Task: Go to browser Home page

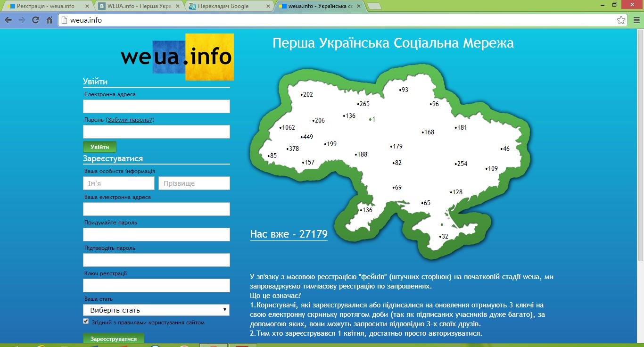Action: click(x=49, y=20)
